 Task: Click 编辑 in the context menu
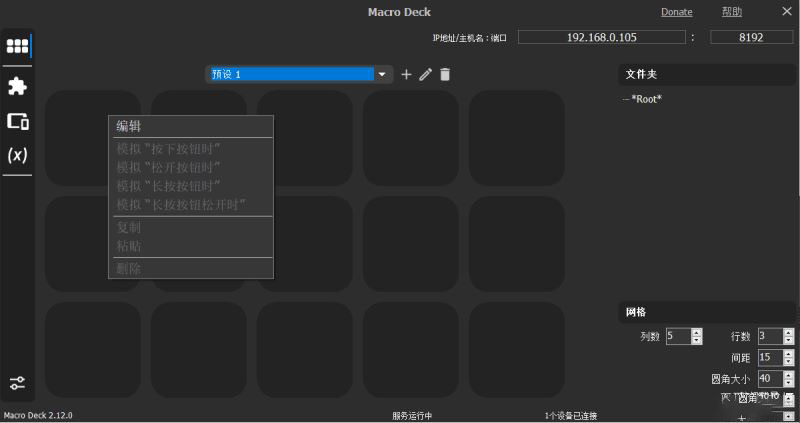click(x=129, y=126)
